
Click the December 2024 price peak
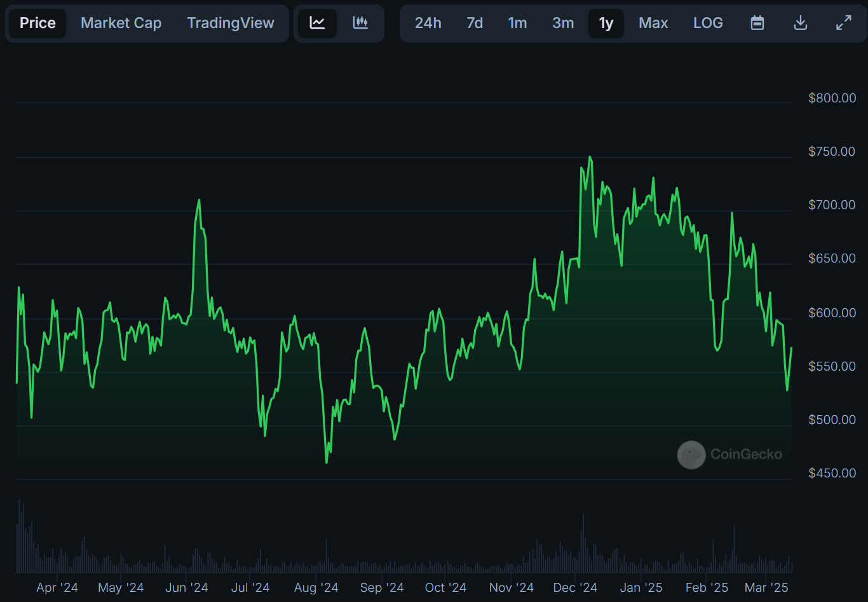point(590,156)
